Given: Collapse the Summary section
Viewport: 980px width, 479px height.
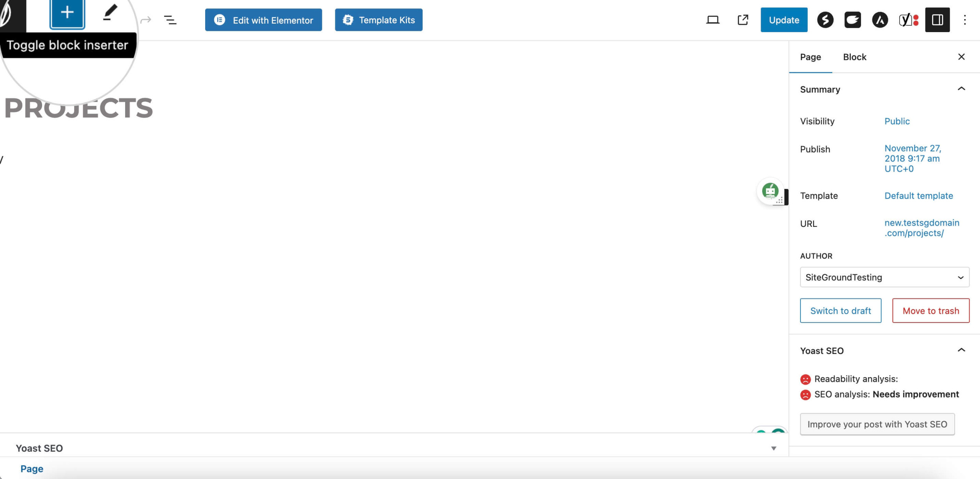Looking at the screenshot, I should [961, 89].
